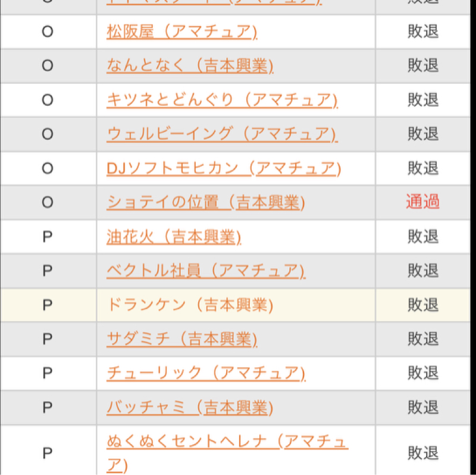
Task: Open the チューリック（アマチュア）link
Action: (x=206, y=373)
